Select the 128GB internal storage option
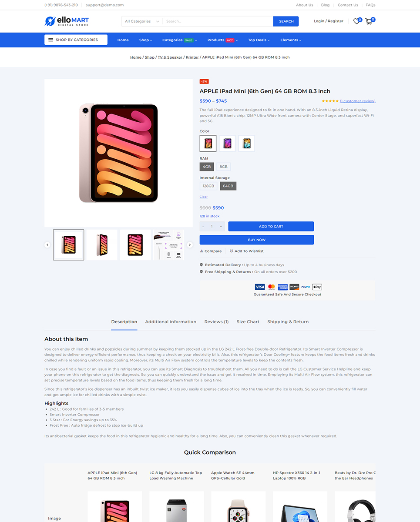 click(x=208, y=186)
